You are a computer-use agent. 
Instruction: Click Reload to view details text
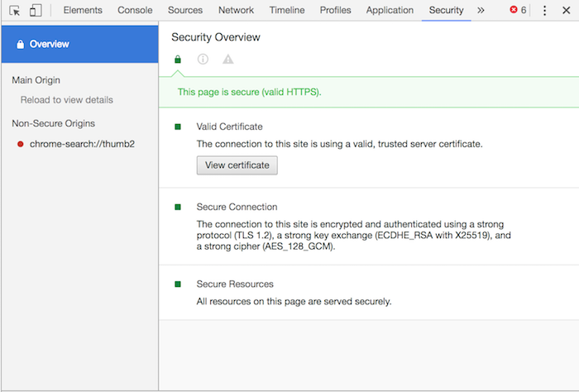click(67, 100)
